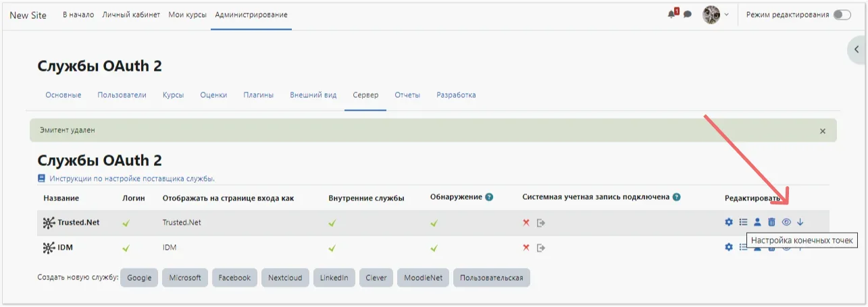Delete the Trusted.Net service via trash icon

[x=771, y=222]
